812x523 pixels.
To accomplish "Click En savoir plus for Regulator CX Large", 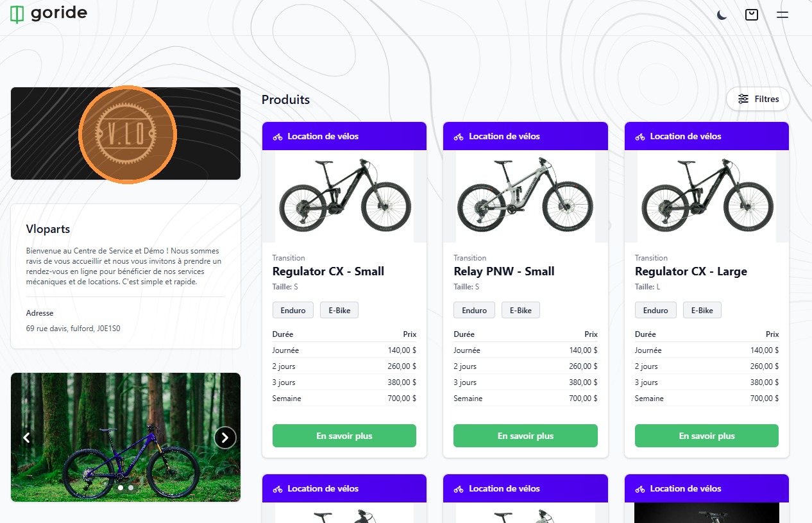I will (707, 436).
